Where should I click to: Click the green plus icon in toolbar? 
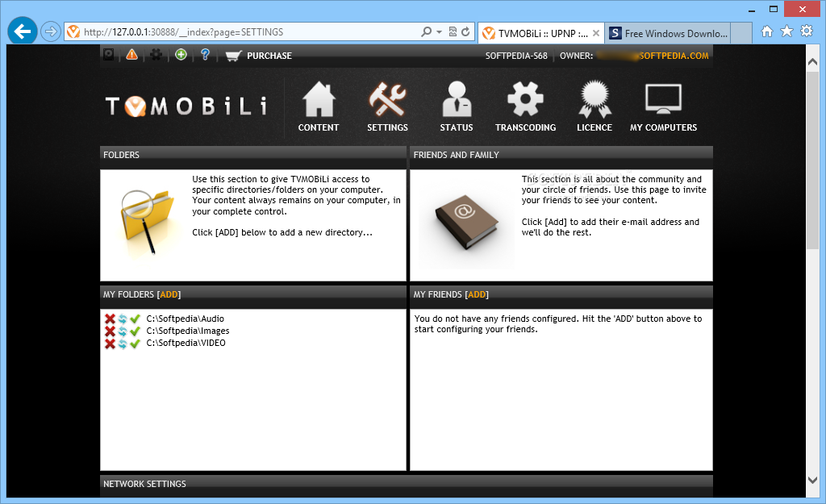tap(181, 55)
